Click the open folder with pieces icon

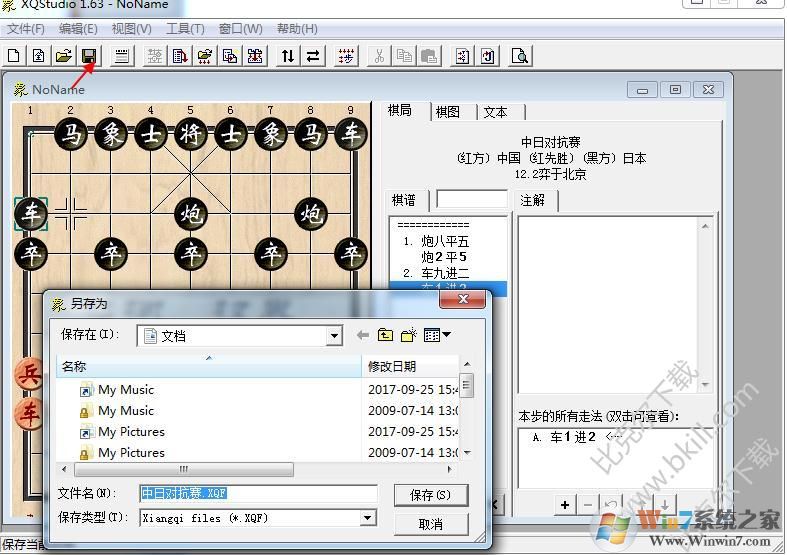pos(205,56)
